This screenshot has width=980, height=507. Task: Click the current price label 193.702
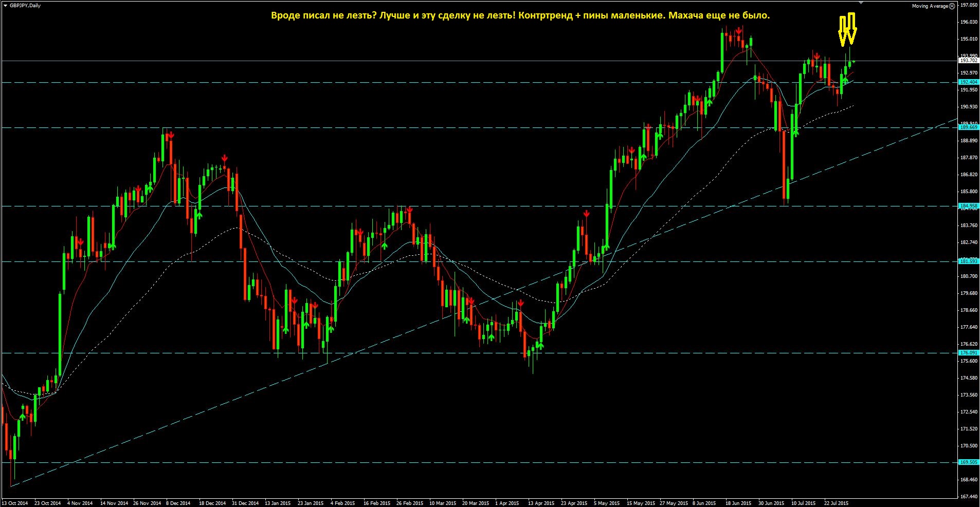(x=969, y=61)
